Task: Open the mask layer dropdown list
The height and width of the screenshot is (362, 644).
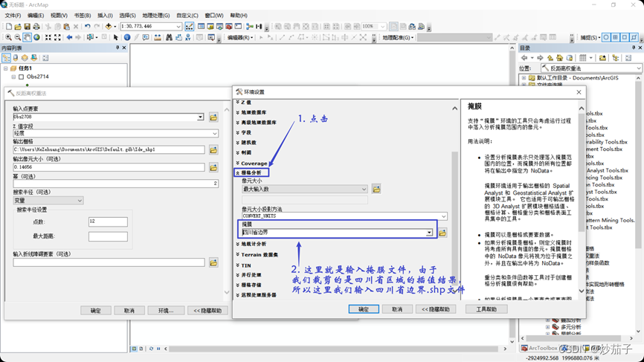Action: (429, 233)
